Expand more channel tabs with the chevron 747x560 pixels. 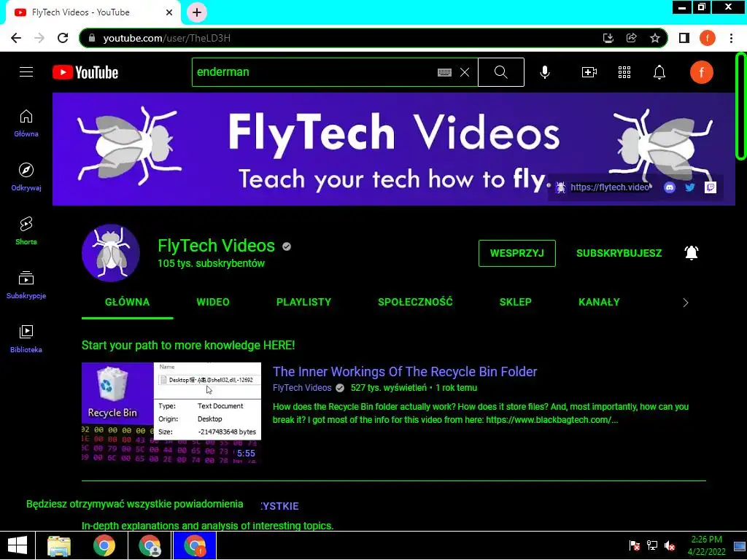point(686,303)
